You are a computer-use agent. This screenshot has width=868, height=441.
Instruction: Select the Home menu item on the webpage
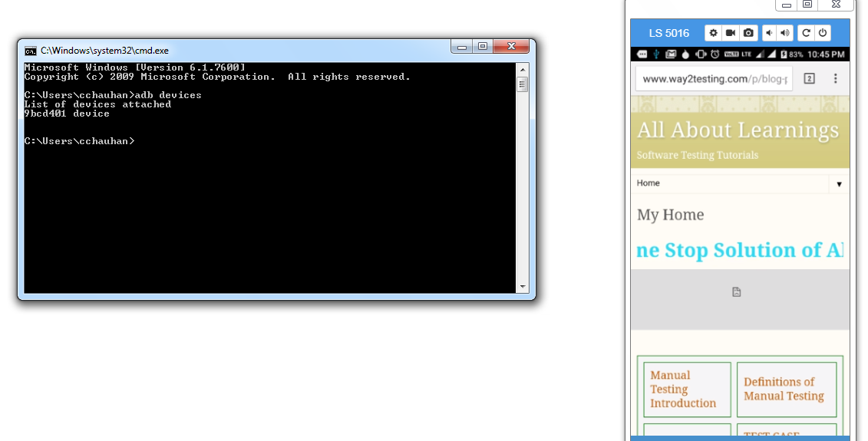tap(649, 183)
